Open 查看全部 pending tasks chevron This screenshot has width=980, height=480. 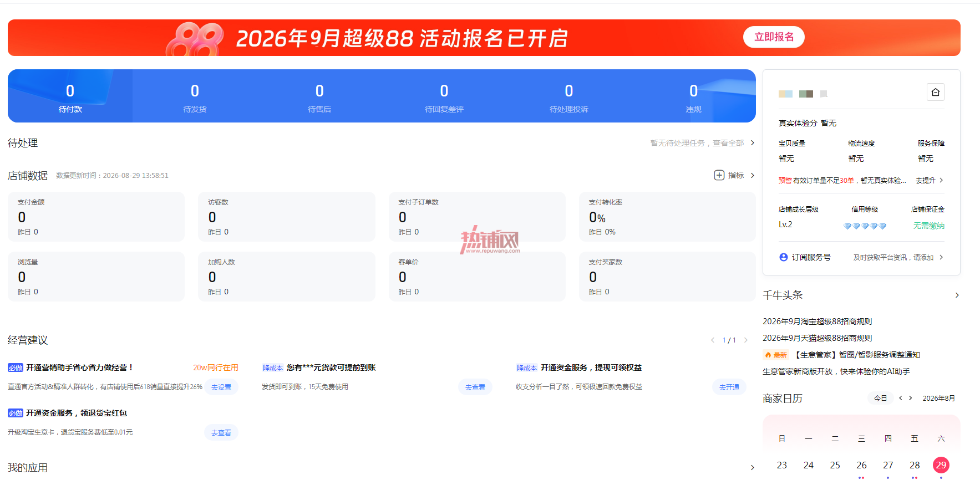752,143
